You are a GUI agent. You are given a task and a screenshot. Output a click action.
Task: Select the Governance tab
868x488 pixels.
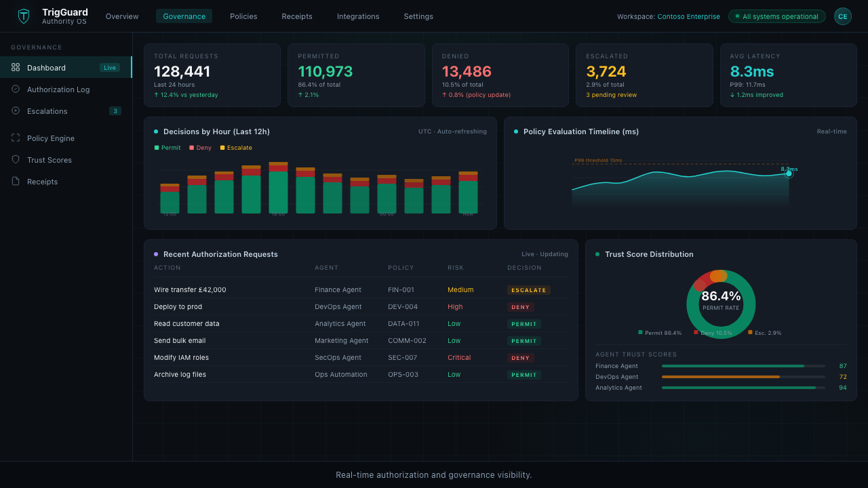click(x=184, y=16)
